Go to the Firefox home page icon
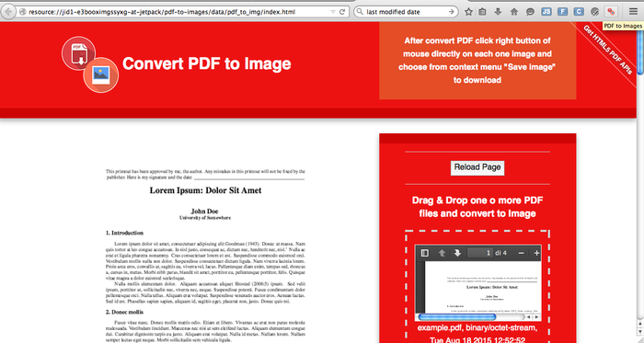Viewport: 644px width, 343px height. 513,12
